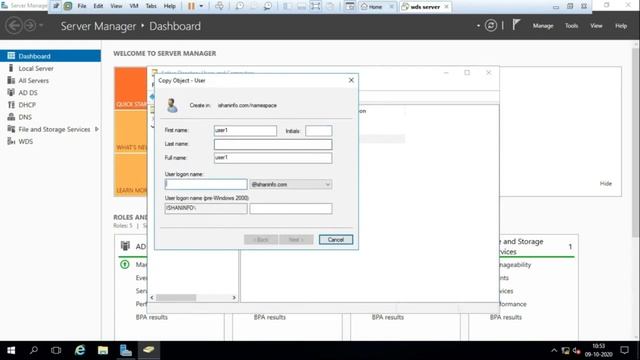The height and width of the screenshot is (360, 640).
Task: Click the Last name field
Action: pos(273,144)
